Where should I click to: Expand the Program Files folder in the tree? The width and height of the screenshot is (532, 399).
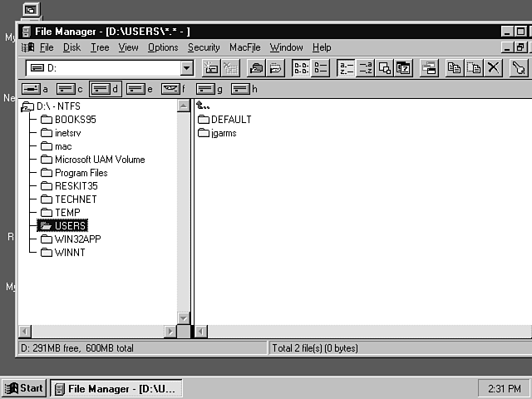click(81, 173)
